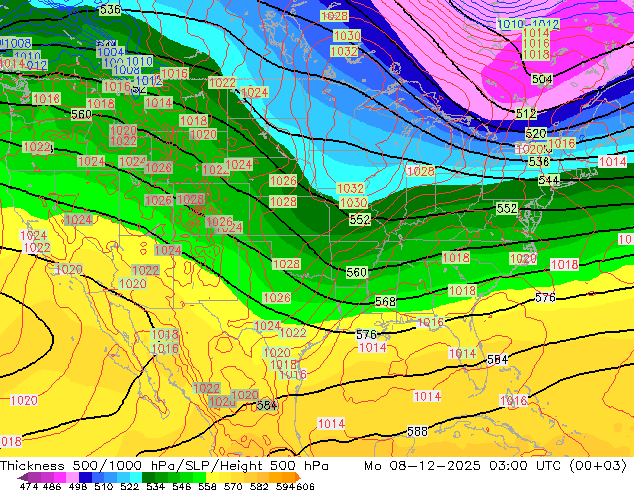The image size is (634, 490).
Task: Click the bright magenta swatch in the legend
Action: (60, 477)
